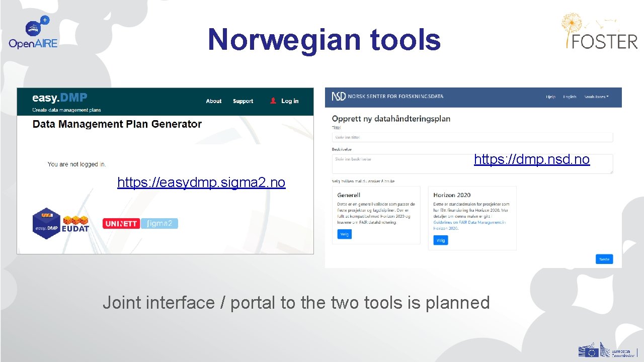This screenshot has width=644, height=362.
Task: Select the Sigma2 logo
Action: [x=159, y=223]
